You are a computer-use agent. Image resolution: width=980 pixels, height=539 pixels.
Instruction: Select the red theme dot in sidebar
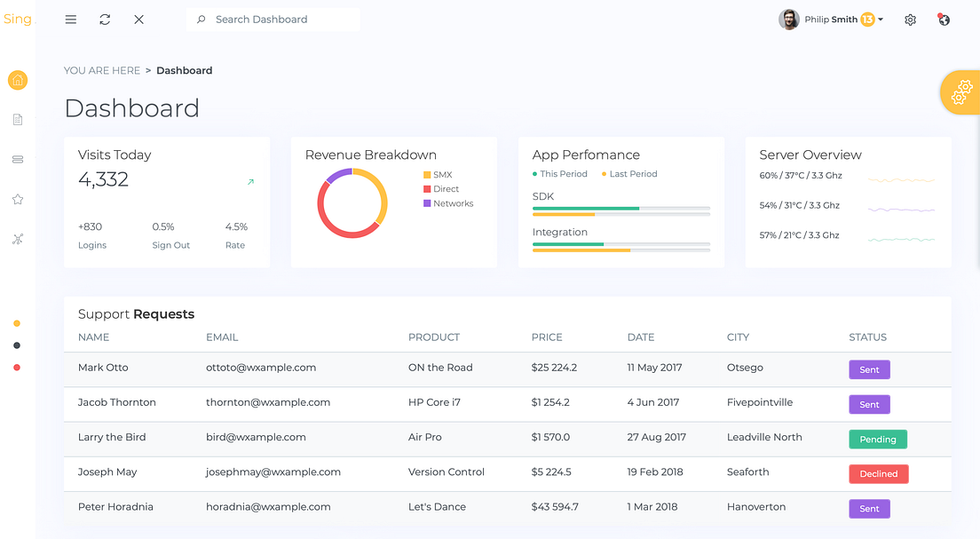click(x=16, y=367)
